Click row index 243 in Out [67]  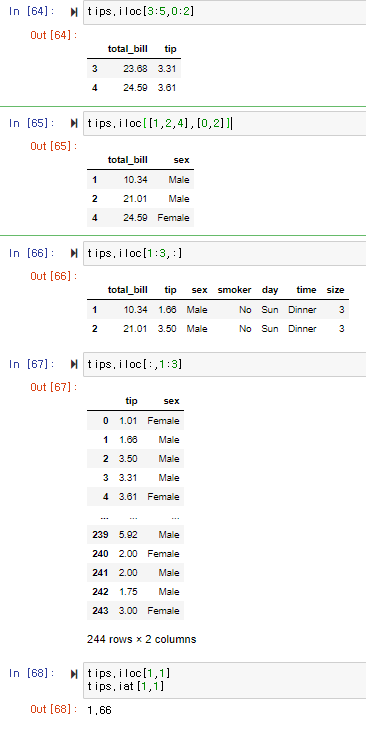pyautogui.click(x=100, y=610)
